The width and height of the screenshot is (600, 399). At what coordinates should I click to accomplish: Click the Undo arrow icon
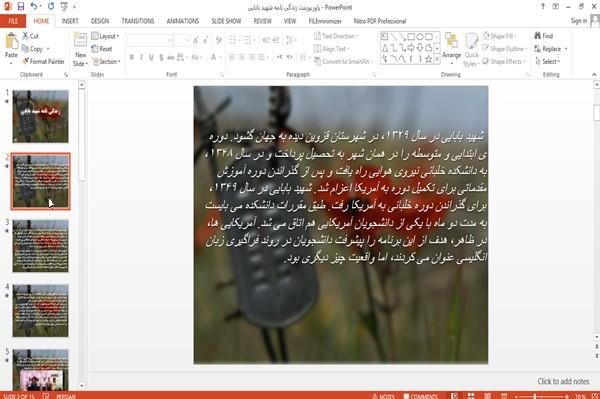click(x=34, y=7)
